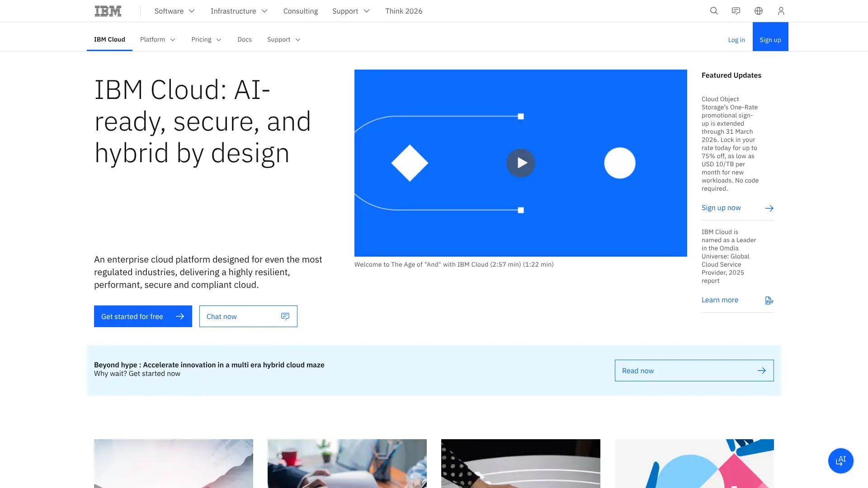Expand the Pricing dropdown
The height and width of the screenshot is (488, 868).
(207, 40)
